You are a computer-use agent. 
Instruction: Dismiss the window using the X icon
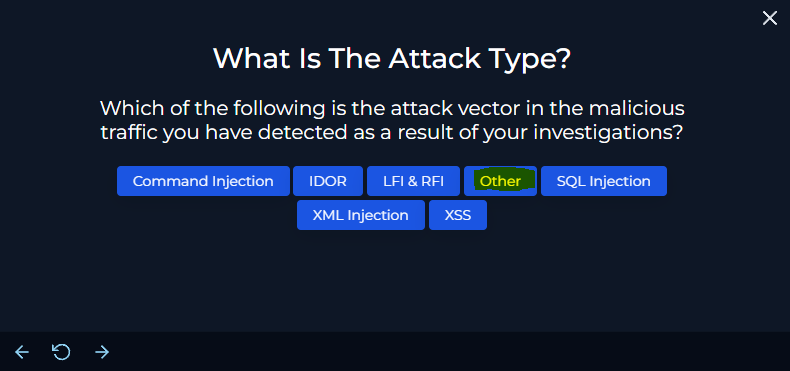769,19
